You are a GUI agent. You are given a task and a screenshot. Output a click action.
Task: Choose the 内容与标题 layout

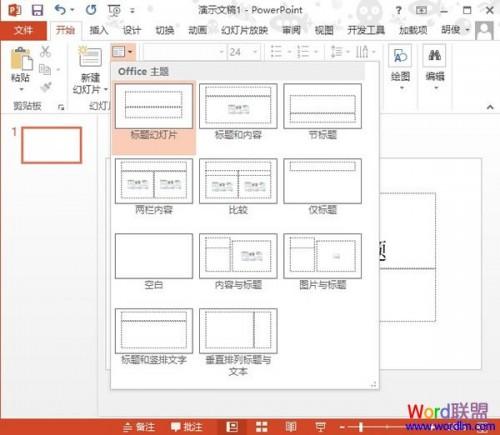[238, 262]
